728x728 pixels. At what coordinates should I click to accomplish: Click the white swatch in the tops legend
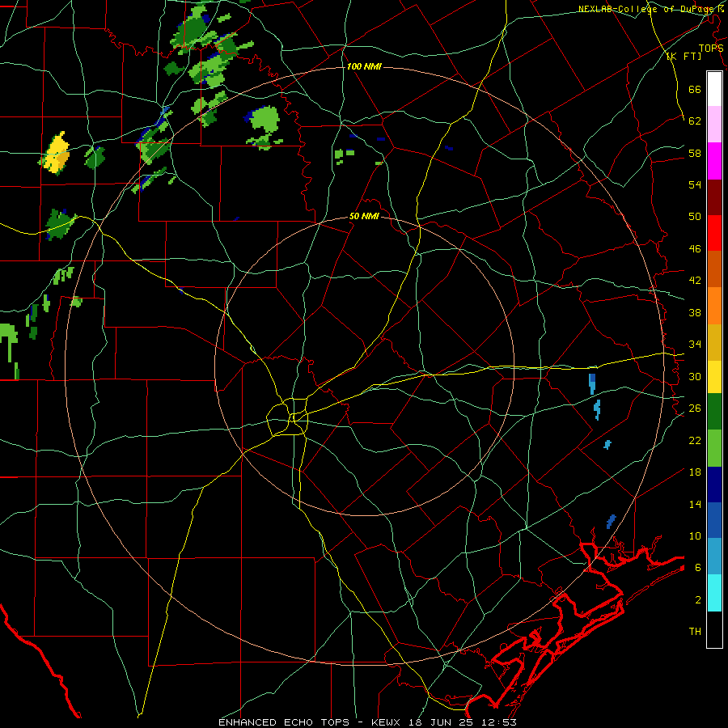714,89
